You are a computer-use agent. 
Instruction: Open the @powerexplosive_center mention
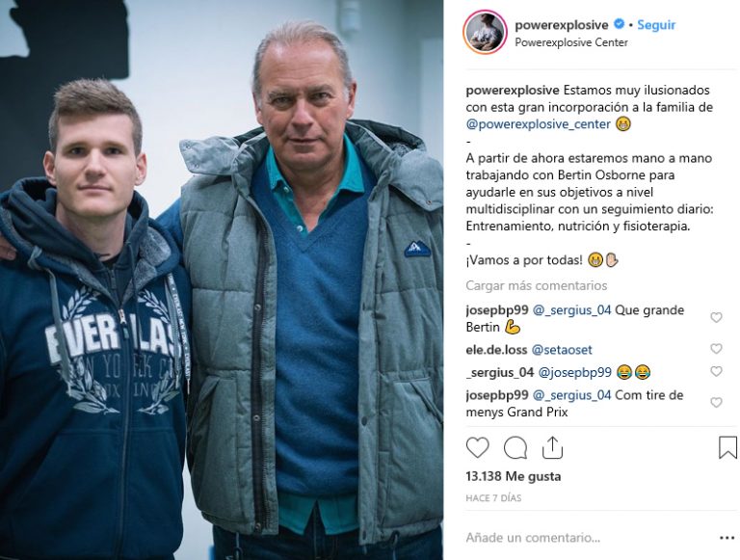pos(538,124)
